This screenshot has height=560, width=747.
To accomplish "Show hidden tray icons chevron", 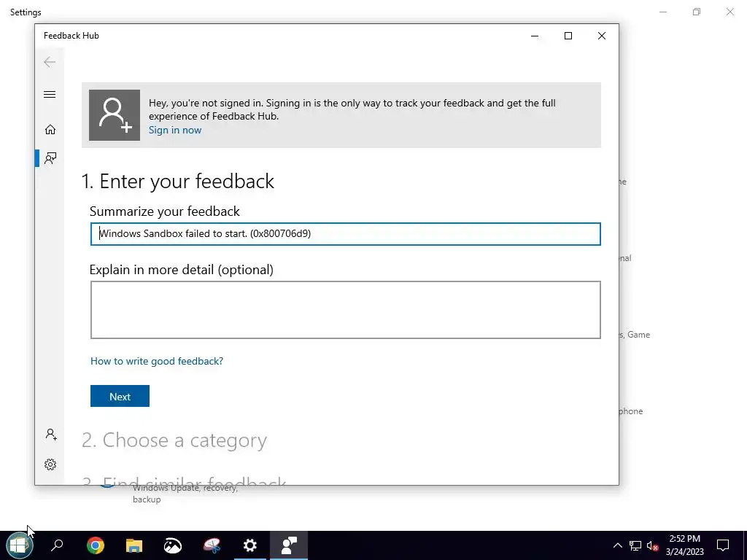I will 617,545.
